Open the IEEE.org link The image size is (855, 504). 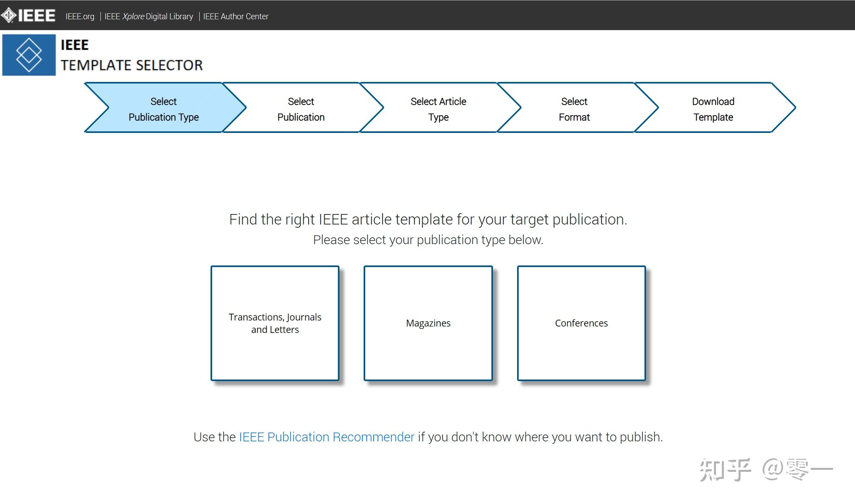pyautogui.click(x=80, y=16)
